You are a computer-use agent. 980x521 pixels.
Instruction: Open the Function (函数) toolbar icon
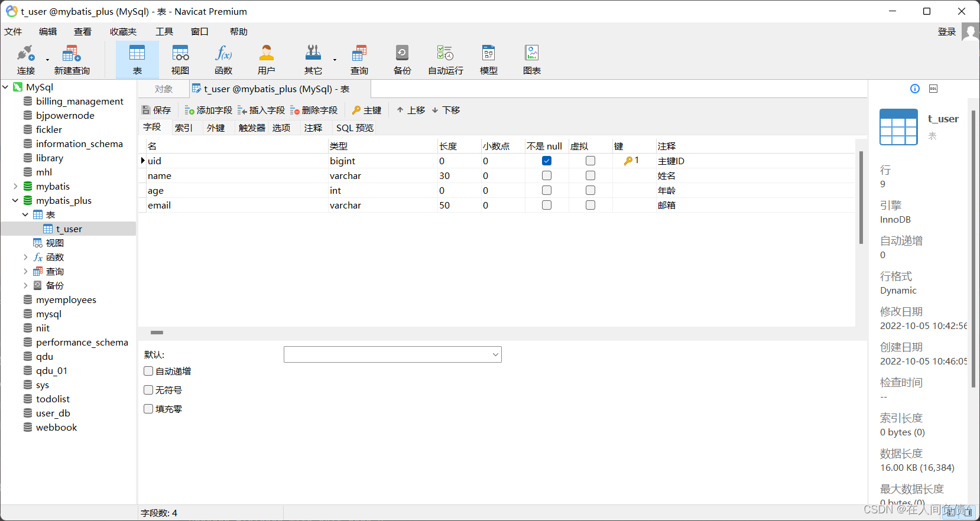click(x=223, y=60)
